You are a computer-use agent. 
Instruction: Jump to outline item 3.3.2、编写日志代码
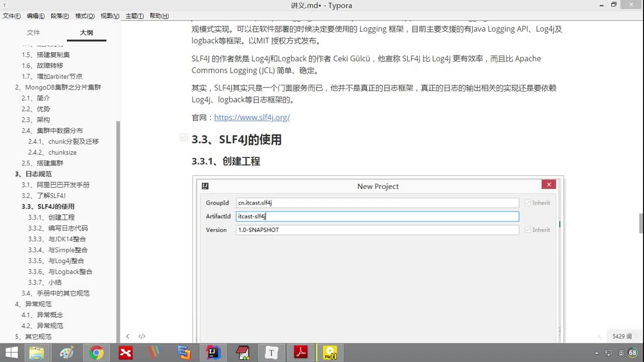(58, 228)
